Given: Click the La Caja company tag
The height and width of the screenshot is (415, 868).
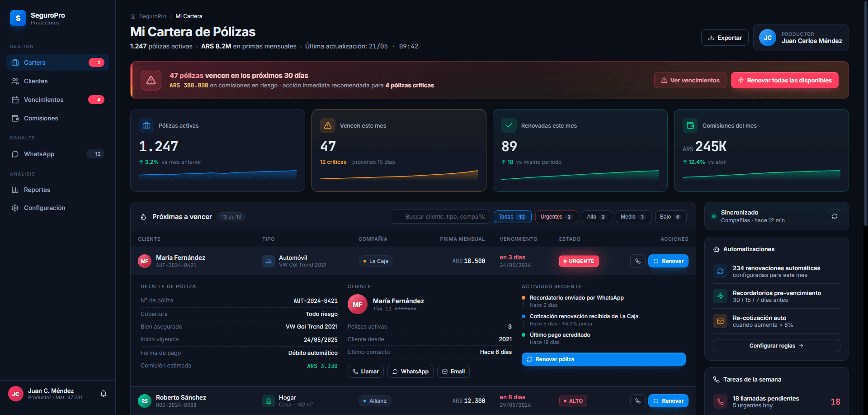Looking at the screenshot, I should tap(376, 261).
